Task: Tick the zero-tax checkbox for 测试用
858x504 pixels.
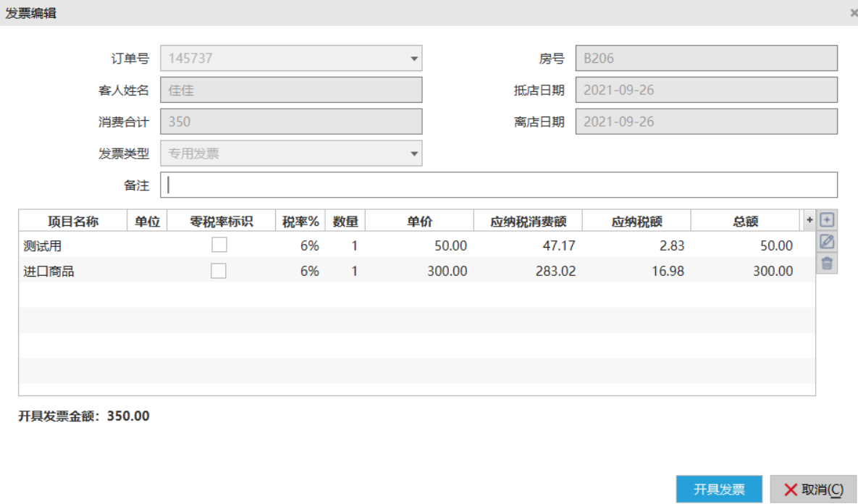Action: click(x=219, y=245)
